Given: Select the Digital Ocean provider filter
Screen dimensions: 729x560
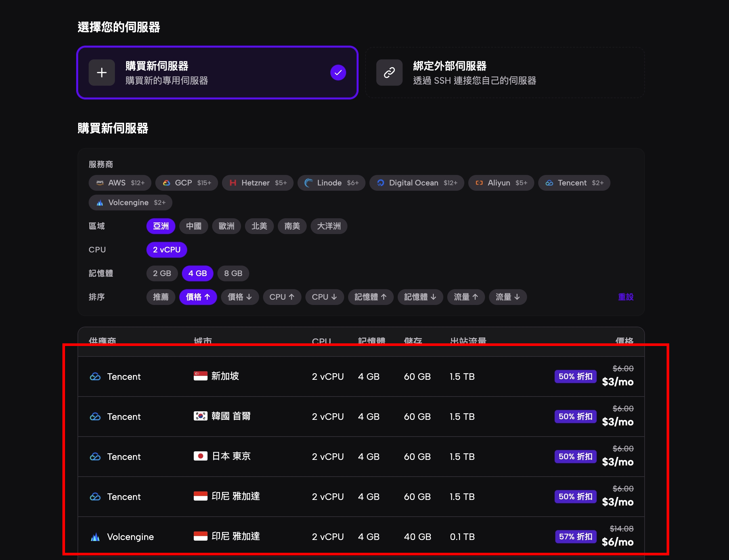Looking at the screenshot, I should 416,183.
